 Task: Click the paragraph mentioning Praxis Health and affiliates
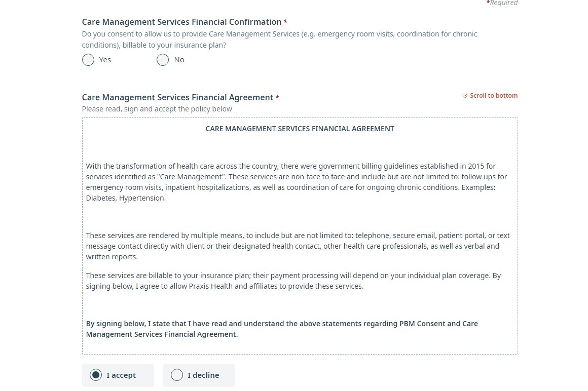(x=293, y=281)
